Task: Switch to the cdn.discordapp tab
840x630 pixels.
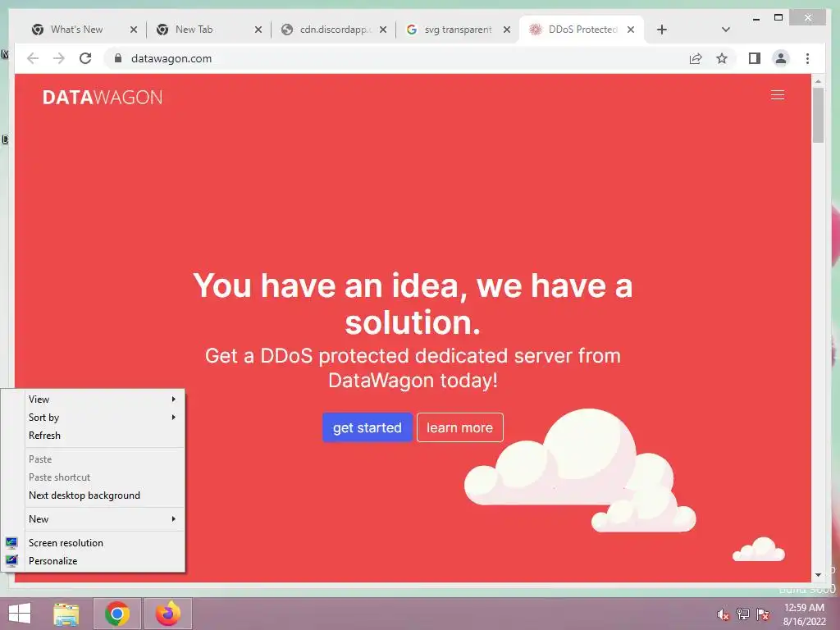Action: click(332, 30)
